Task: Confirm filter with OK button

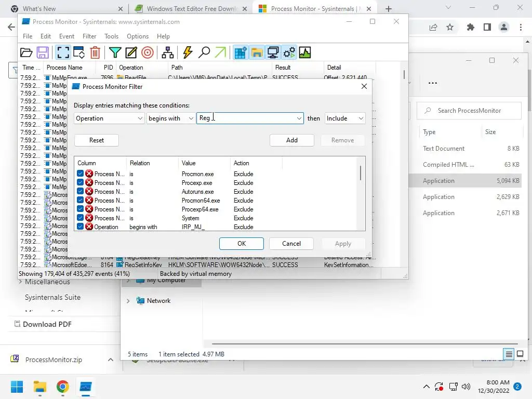Action: tap(242, 244)
